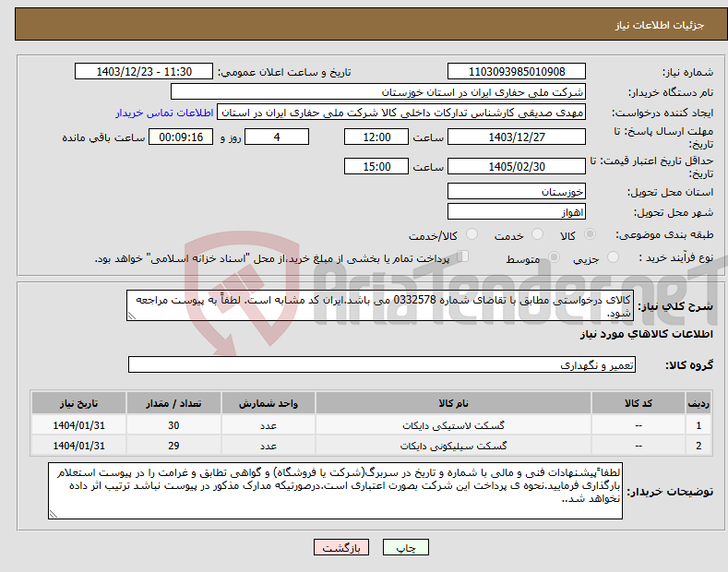The height and width of the screenshot is (572, 728).
Task: Select the خدمت radio button
Action: (537, 234)
